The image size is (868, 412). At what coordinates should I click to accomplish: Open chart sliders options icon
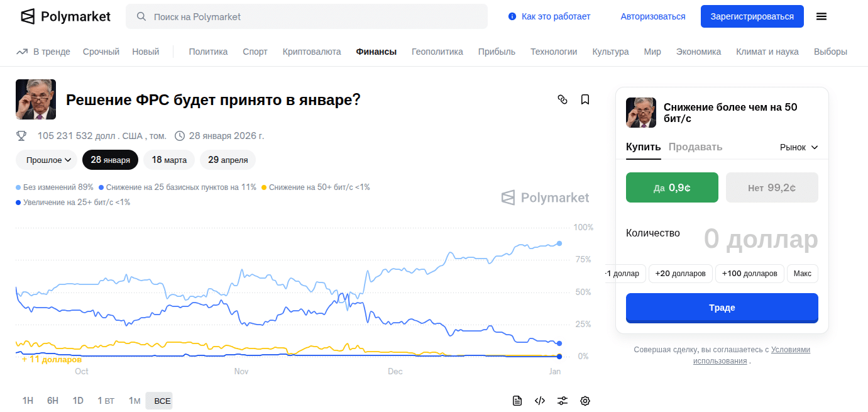point(563,401)
